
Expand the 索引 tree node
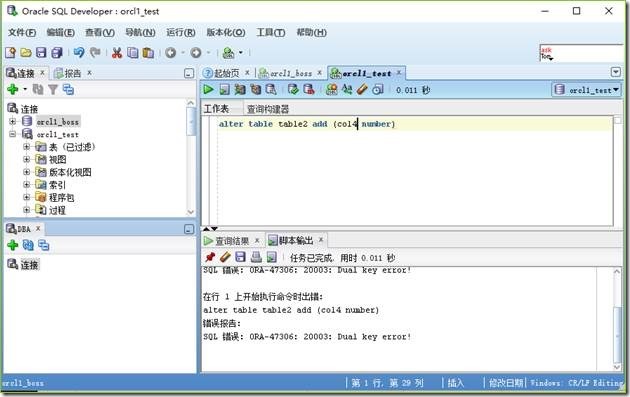click(x=27, y=185)
